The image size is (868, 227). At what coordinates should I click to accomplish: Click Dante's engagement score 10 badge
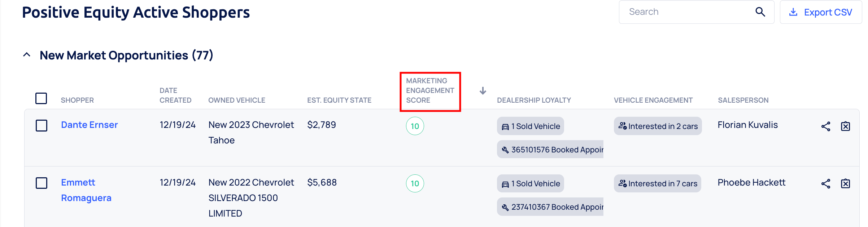pos(415,126)
